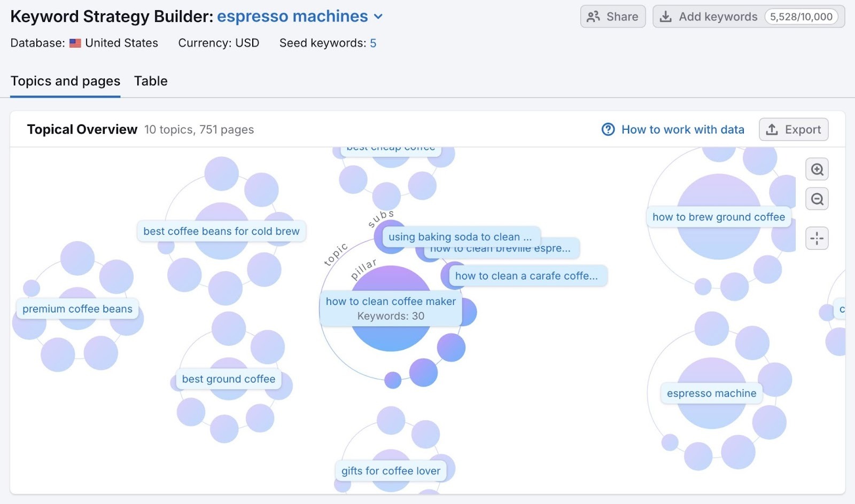The height and width of the screenshot is (504, 855).
Task: Reset the map view with the centering icon
Action: [817, 239]
